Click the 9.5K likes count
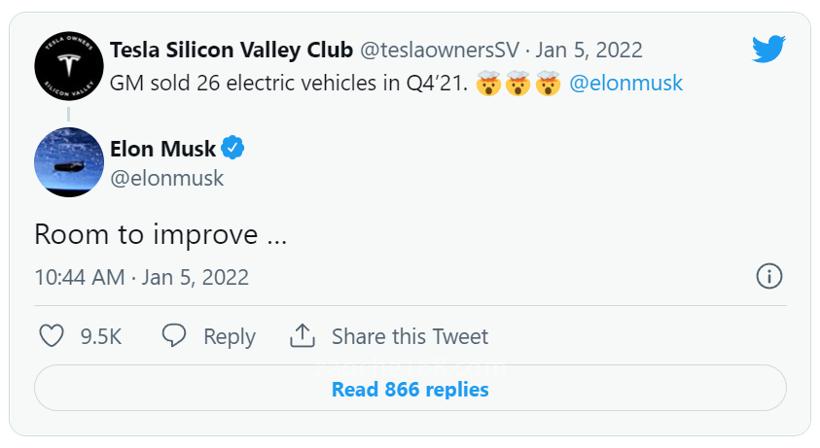820x448 pixels. [x=101, y=337]
